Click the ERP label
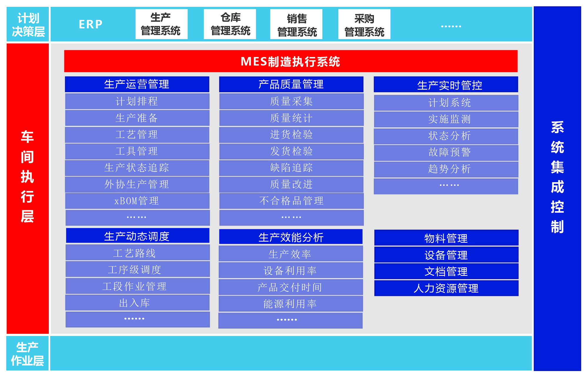The height and width of the screenshot is (375, 588). click(91, 24)
